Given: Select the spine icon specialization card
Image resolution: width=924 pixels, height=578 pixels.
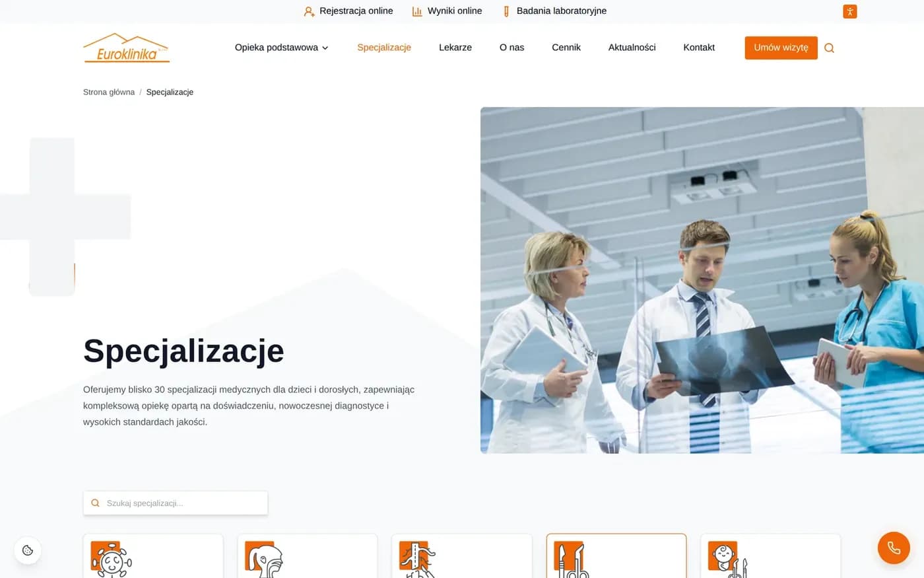Looking at the screenshot, I should (x=462, y=556).
